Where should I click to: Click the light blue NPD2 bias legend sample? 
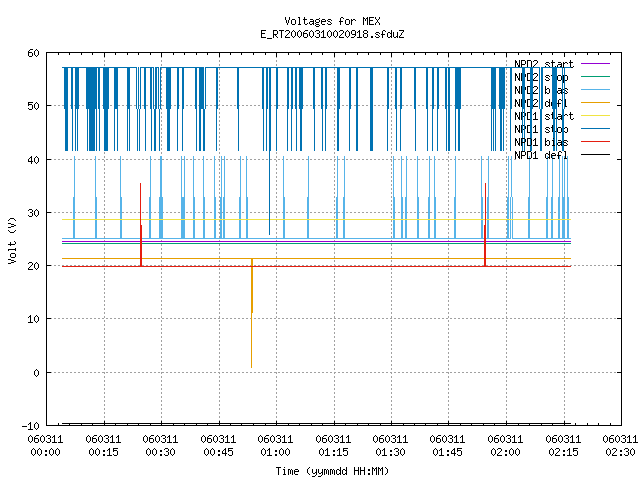click(x=595, y=89)
